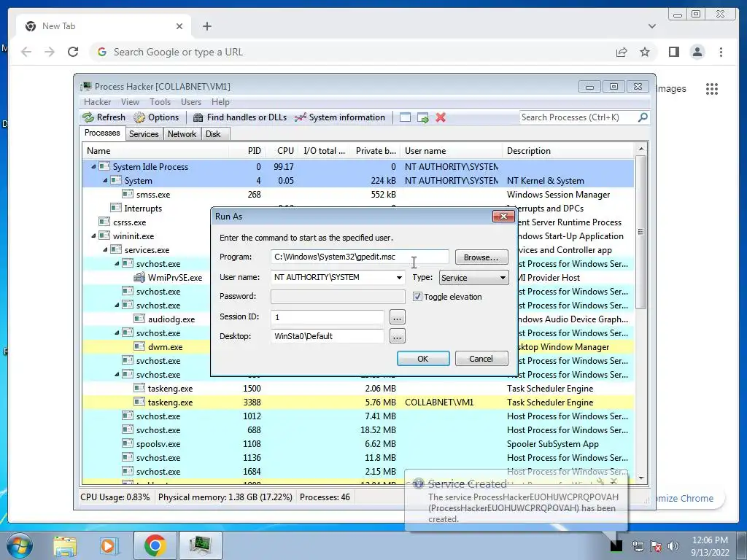747x560 pixels.
Task: Click Chrome forward arrow
Action: point(50,52)
